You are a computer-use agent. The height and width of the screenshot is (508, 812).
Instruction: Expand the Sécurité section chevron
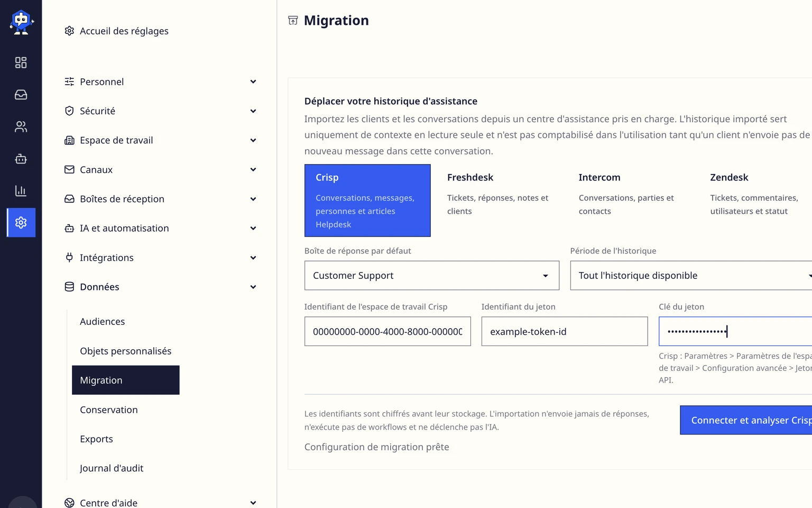tap(253, 111)
